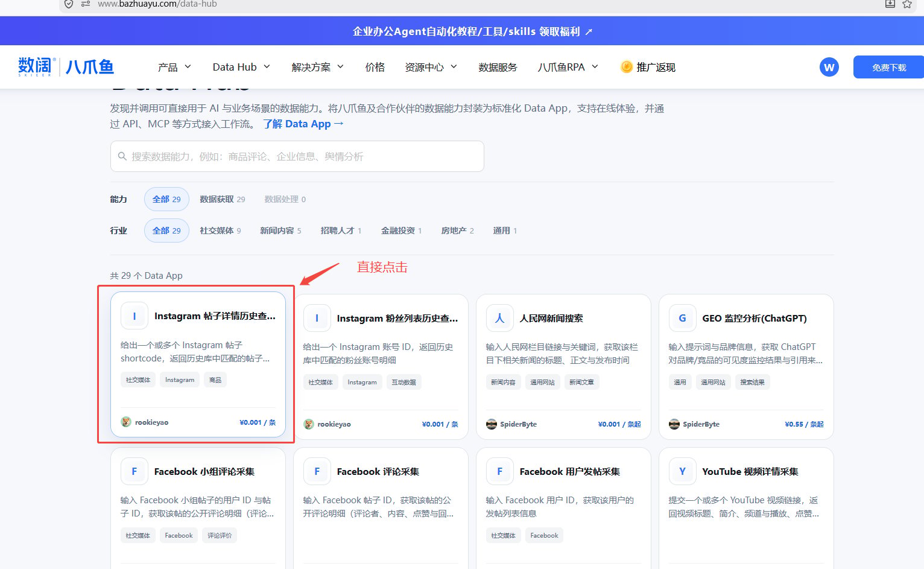This screenshot has width=924, height=569.
Task: Click the Instagram 帖子详情历史查询 card icon
Action: click(134, 316)
